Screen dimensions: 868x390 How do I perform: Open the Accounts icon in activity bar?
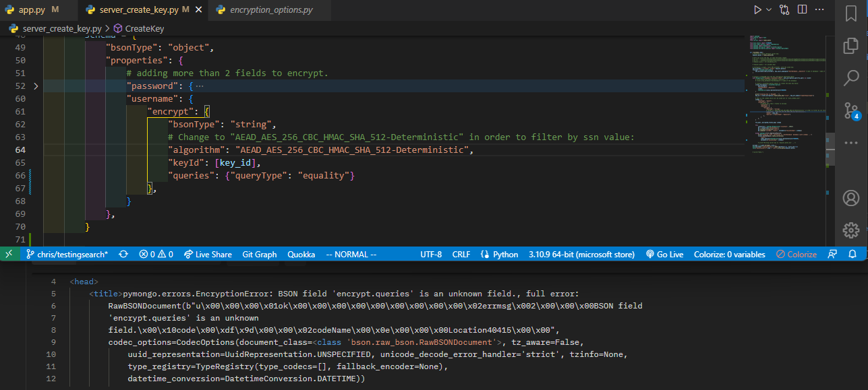851,198
